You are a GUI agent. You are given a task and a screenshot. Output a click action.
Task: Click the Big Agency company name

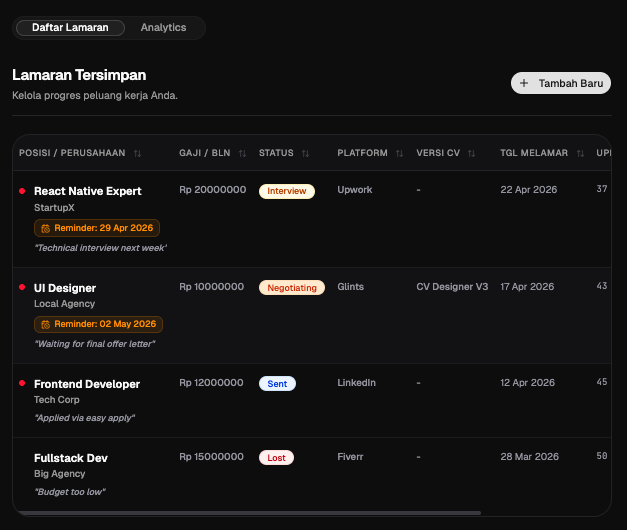(60, 474)
